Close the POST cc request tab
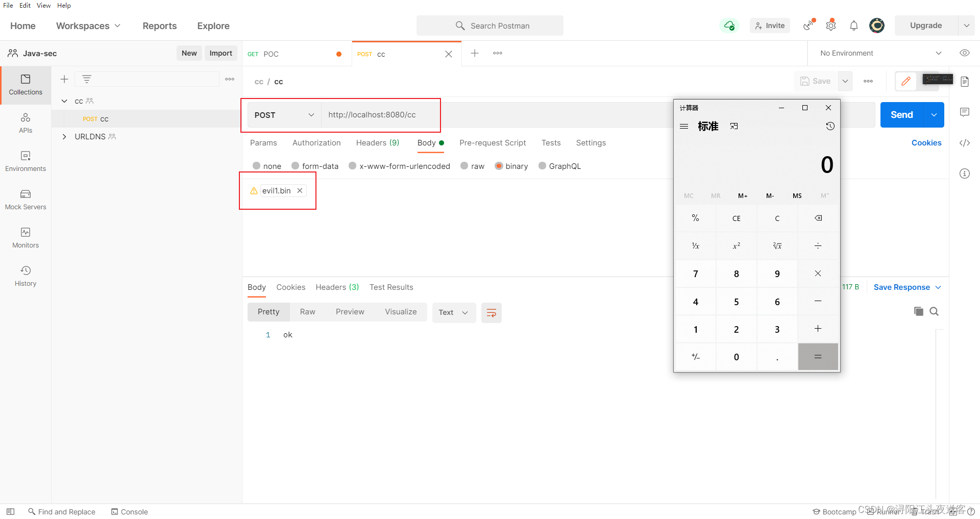This screenshot has height=519, width=980. (449, 54)
